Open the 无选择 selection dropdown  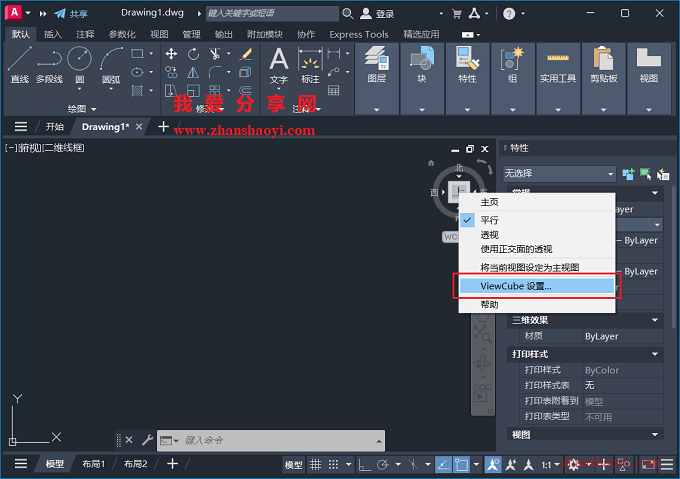coord(559,174)
